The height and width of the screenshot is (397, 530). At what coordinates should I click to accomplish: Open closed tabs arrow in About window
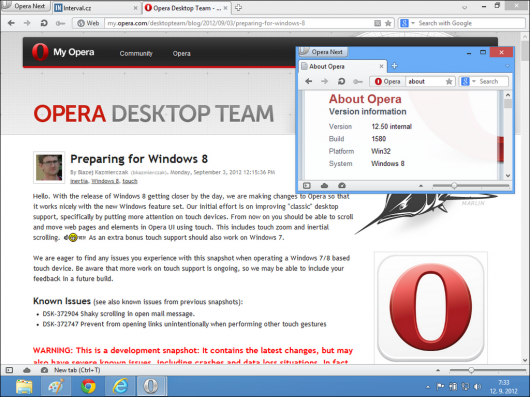pos(507,66)
